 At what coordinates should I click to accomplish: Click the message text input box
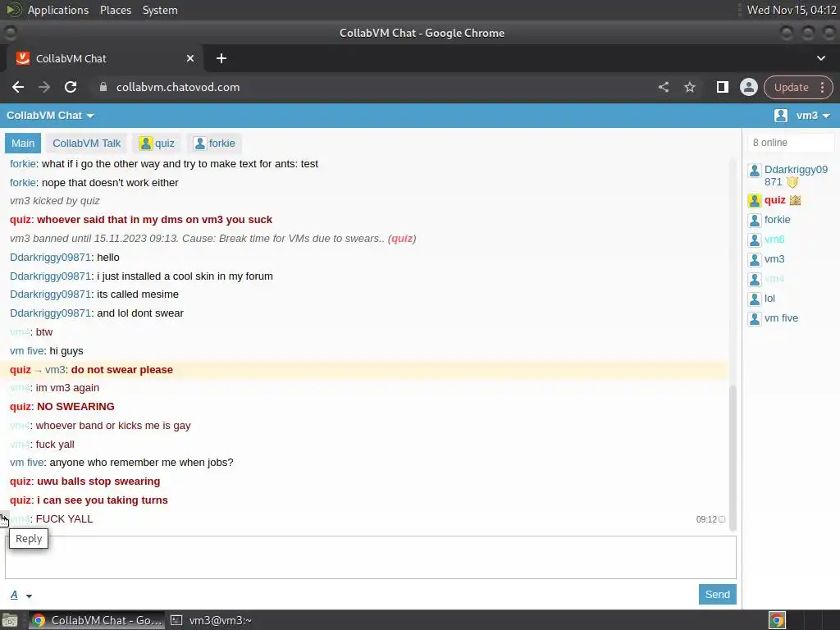[x=371, y=557]
